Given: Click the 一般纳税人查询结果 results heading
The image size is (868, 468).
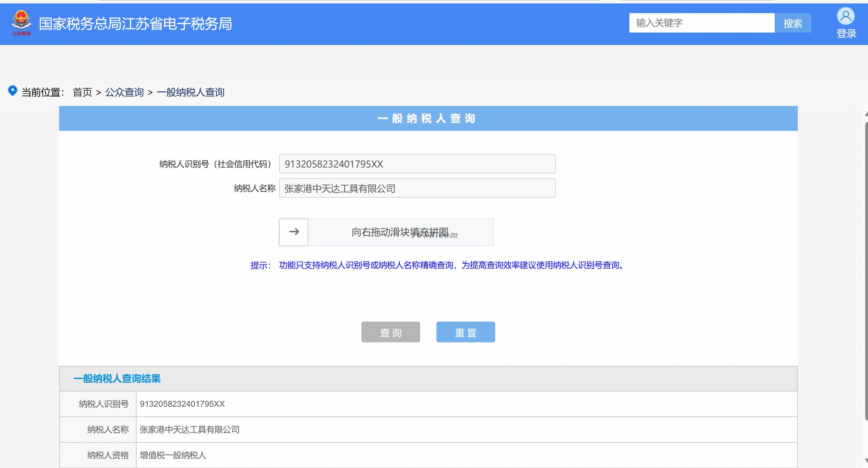Looking at the screenshot, I should (117, 379).
